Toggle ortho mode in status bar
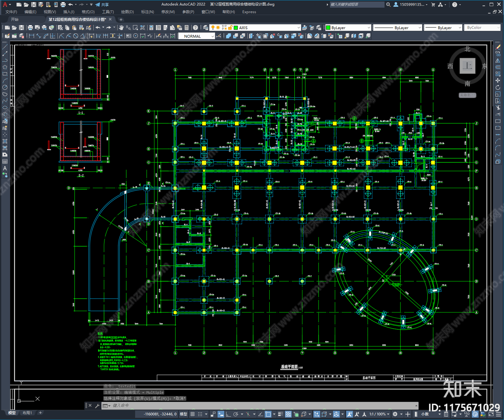The image size is (504, 420). pos(228,414)
